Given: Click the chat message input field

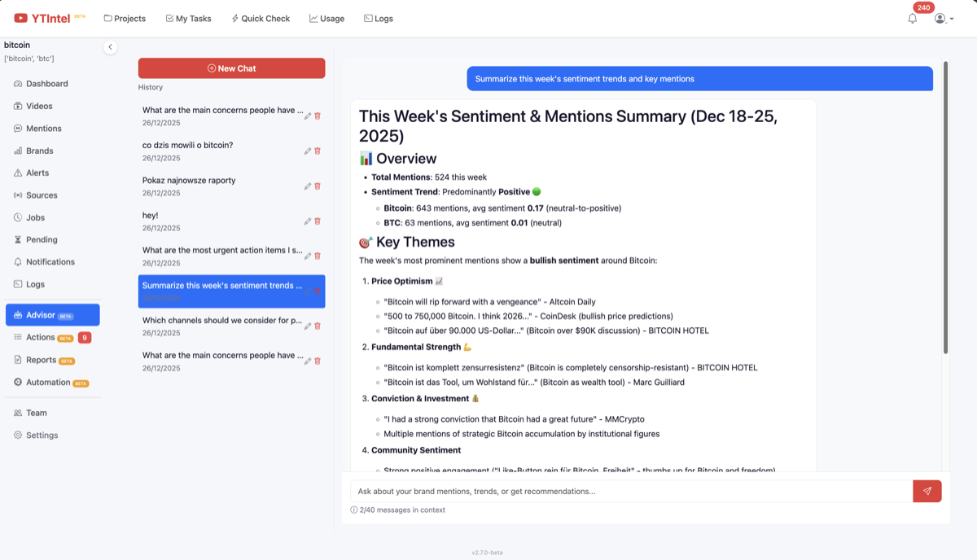Looking at the screenshot, I should (627, 491).
